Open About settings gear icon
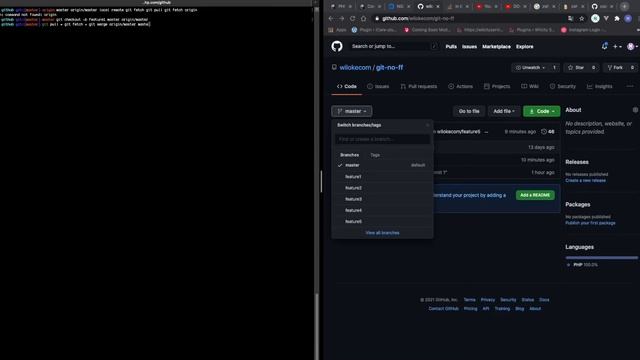 coord(636,110)
